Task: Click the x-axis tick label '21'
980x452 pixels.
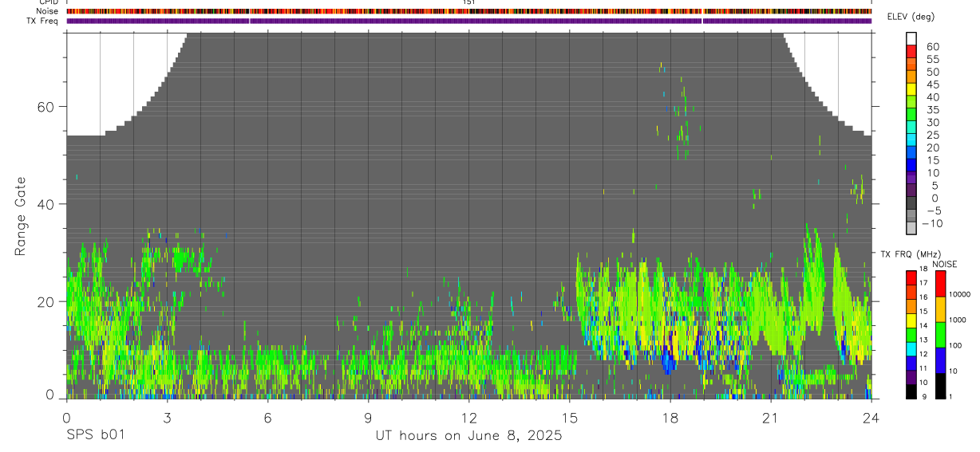Action: (770, 417)
